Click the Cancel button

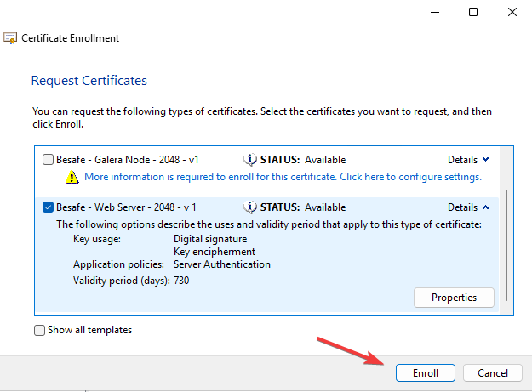tap(492, 373)
